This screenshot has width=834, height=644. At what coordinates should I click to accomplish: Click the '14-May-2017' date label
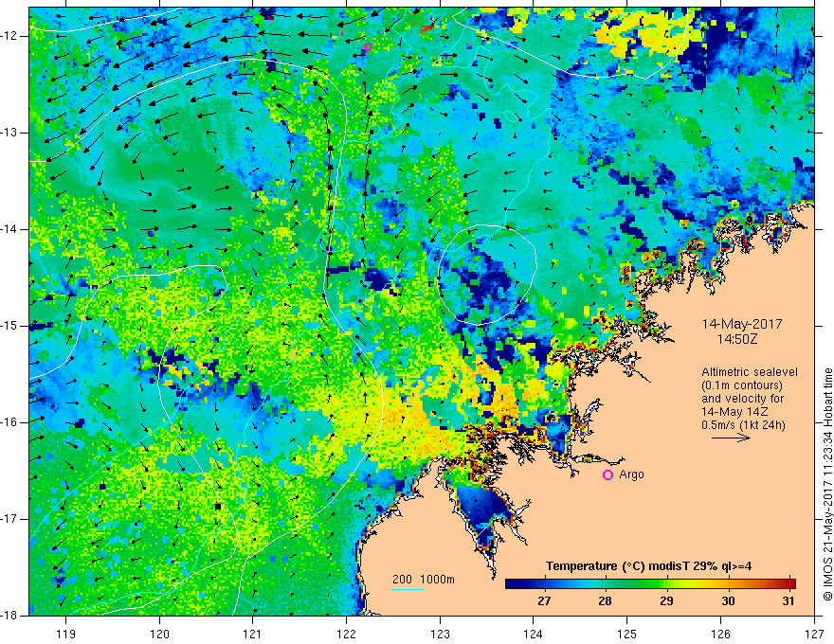741,324
